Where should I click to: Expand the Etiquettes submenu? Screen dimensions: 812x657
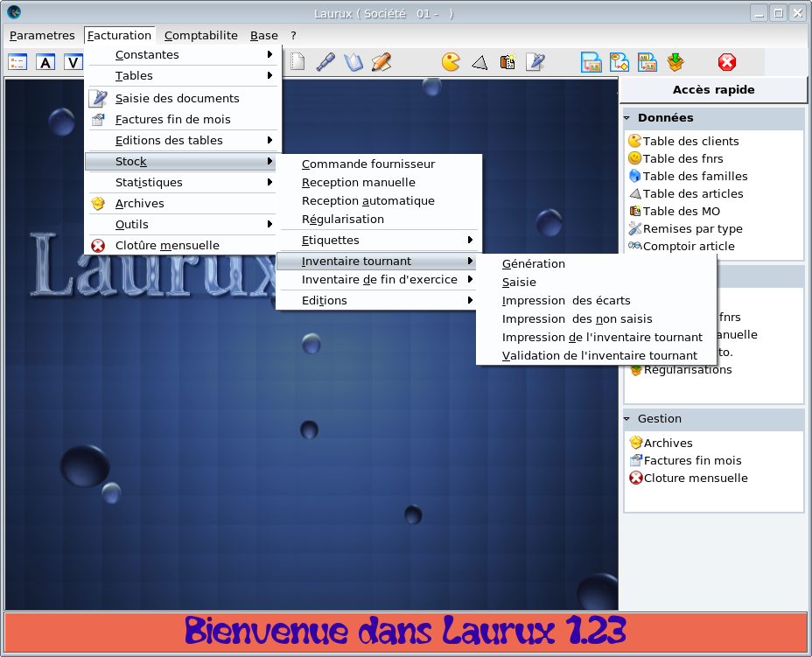coord(379,241)
